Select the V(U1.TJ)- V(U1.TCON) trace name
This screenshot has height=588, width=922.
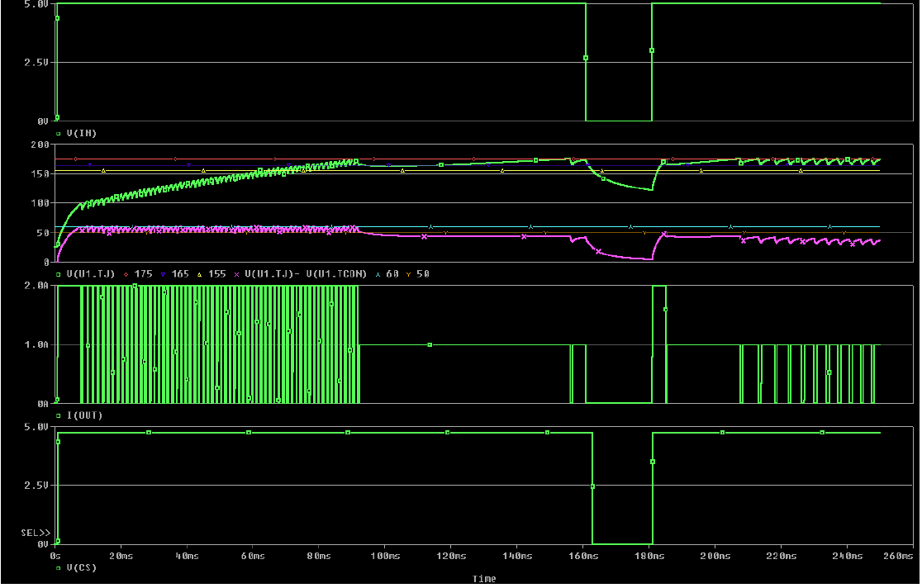coord(307,273)
